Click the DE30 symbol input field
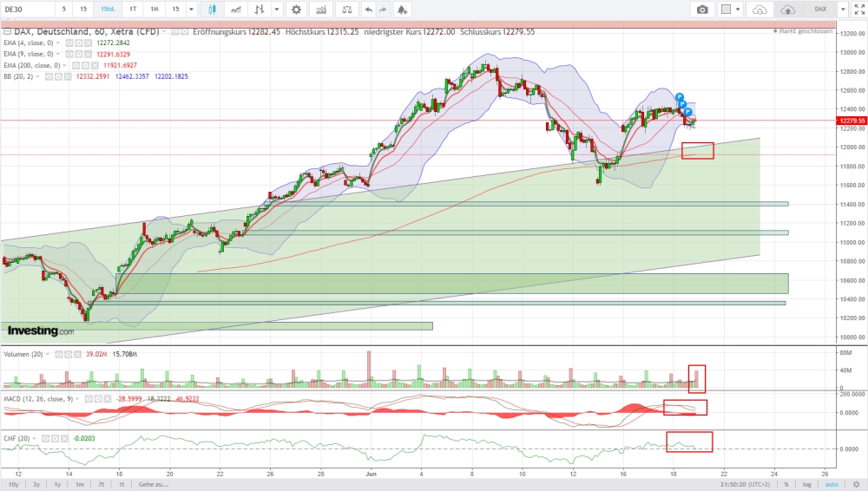Screen dimensions: 868x491 click(28, 10)
